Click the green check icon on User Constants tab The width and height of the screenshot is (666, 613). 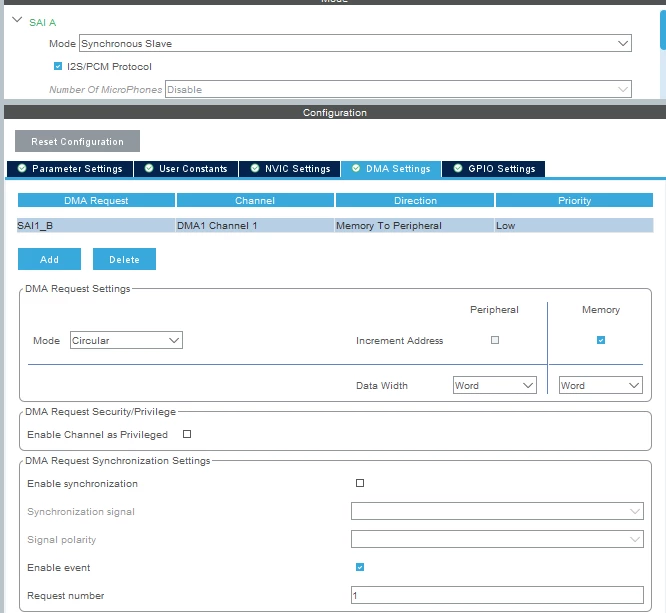point(149,168)
